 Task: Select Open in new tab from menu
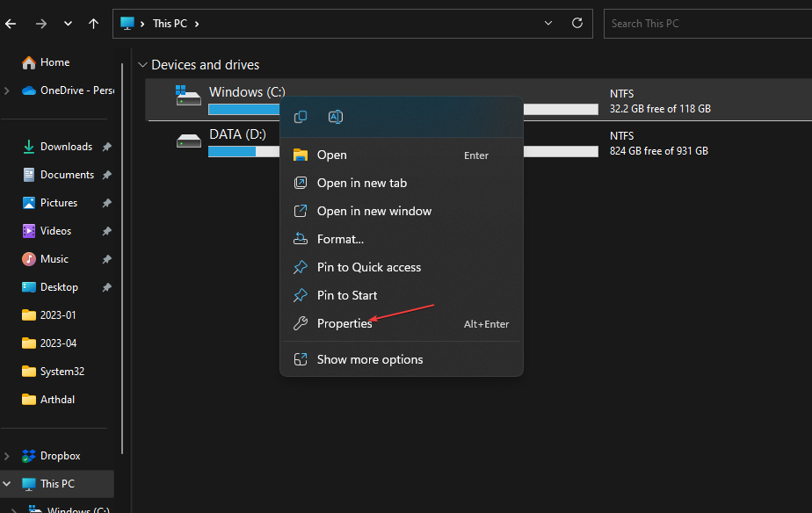pyautogui.click(x=363, y=183)
